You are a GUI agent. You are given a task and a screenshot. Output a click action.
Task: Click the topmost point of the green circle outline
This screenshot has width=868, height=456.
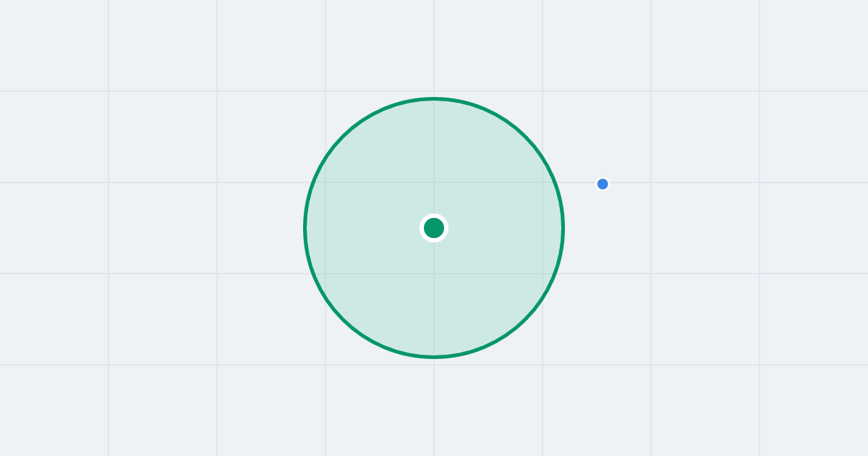(434, 98)
